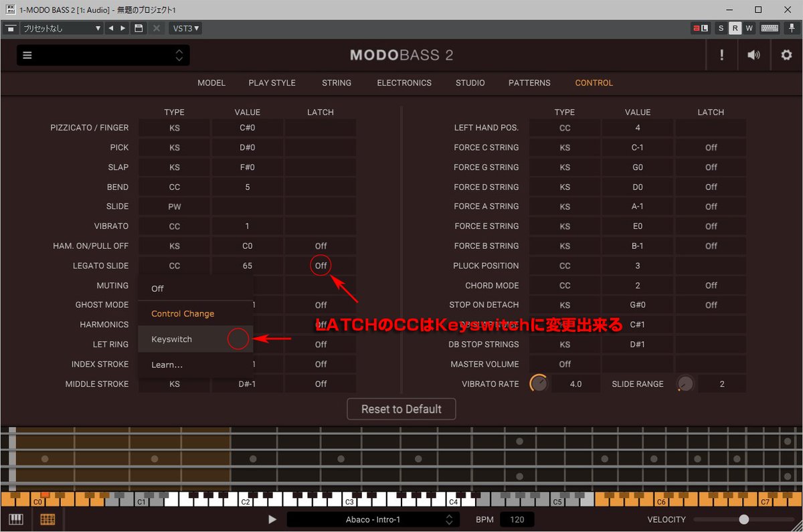Toggle LATCH for HAM. ON/PULL OFF
Image resolution: width=803 pixels, height=532 pixels.
(321, 246)
